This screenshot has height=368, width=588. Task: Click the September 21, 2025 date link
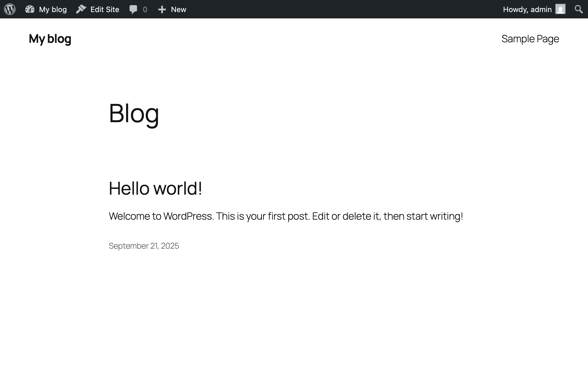[x=144, y=246]
